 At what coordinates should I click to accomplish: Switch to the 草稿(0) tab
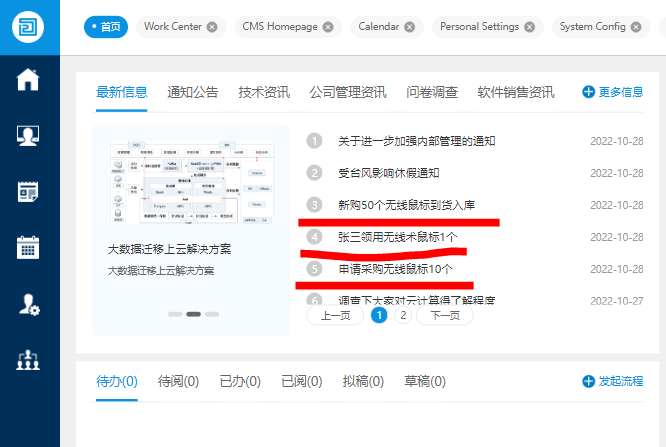point(425,382)
